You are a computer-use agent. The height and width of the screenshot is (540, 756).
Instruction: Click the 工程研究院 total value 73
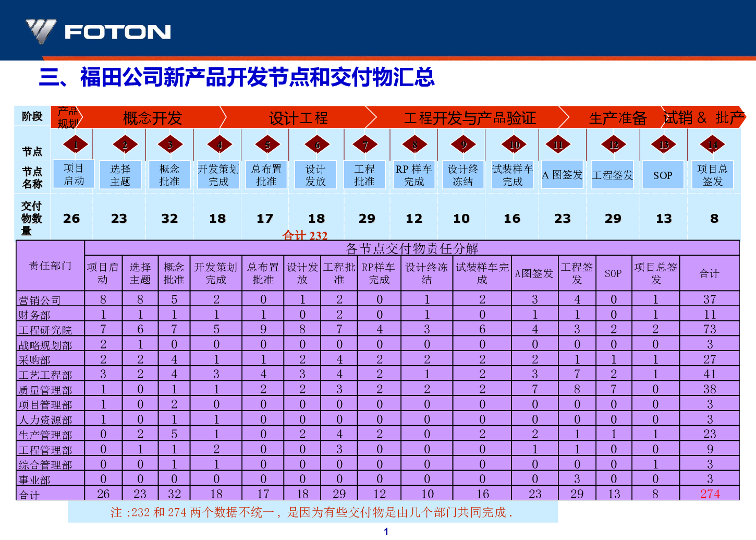pyautogui.click(x=710, y=329)
